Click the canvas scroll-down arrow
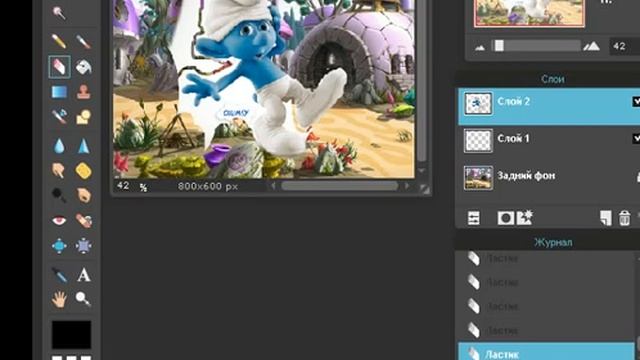This screenshot has width=640, height=360. click(422, 170)
